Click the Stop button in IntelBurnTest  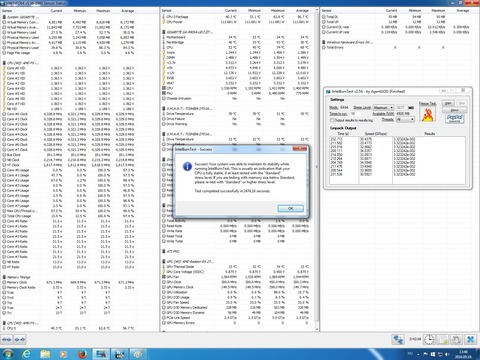pyautogui.click(x=462, y=103)
